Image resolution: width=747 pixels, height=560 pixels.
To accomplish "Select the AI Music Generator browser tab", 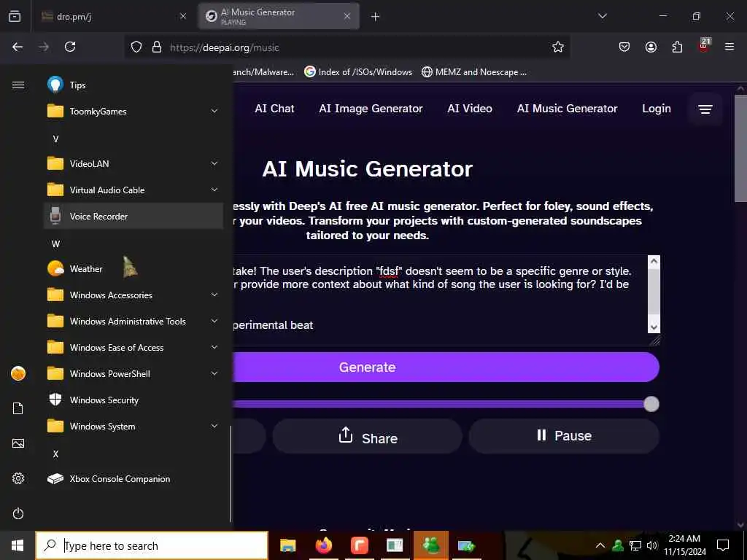I will (x=279, y=16).
